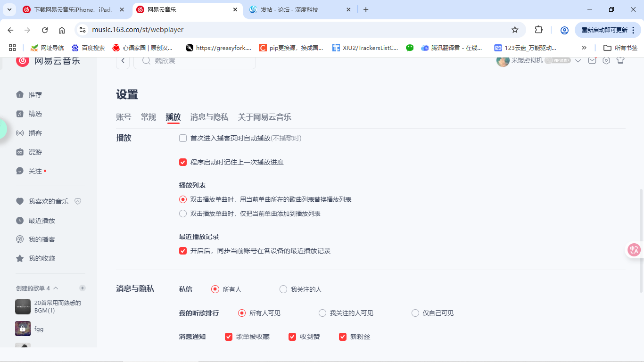Show more bookmarks with double chevron
This screenshot has width=644, height=362.
584,48
